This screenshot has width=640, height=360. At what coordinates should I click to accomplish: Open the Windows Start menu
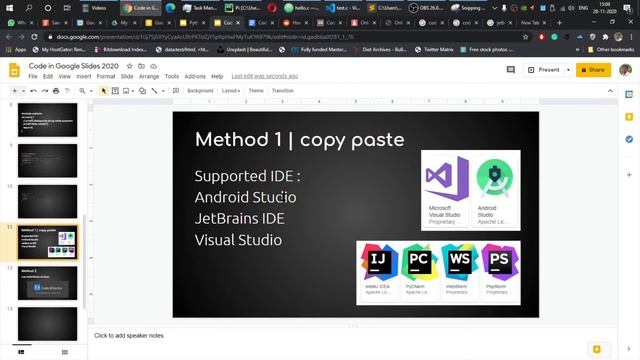[9, 8]
